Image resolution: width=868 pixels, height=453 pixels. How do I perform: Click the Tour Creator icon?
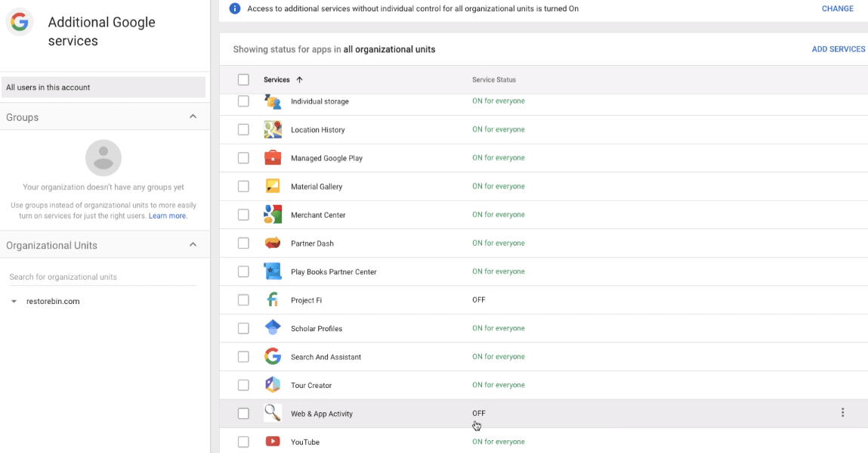[273, 385]
